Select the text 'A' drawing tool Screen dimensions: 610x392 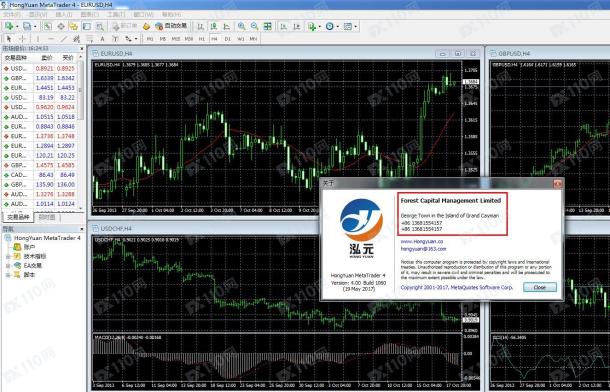(102, 39)
